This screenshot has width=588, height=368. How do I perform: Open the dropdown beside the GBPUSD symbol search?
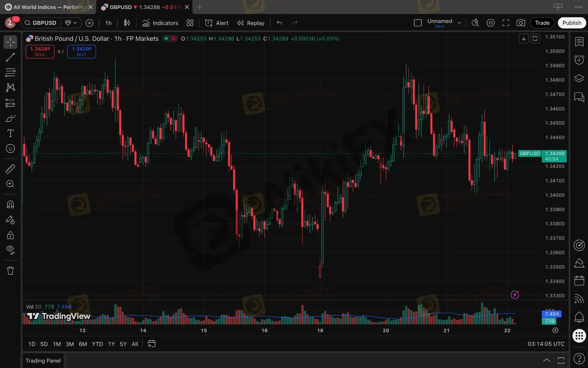point(71,23)
